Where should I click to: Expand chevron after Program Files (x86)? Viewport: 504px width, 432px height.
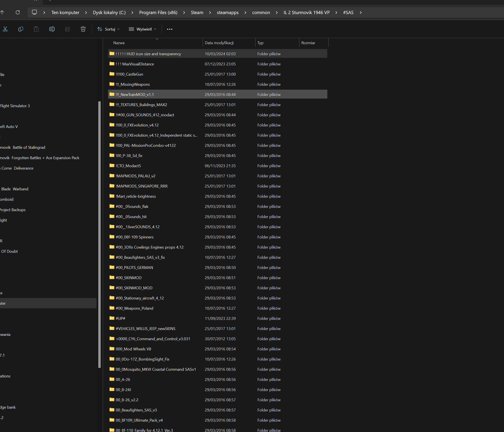pos(184,12)
